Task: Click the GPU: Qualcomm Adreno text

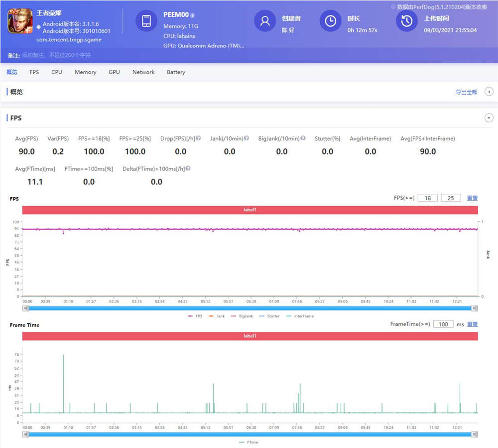Action: click(204, 46)
